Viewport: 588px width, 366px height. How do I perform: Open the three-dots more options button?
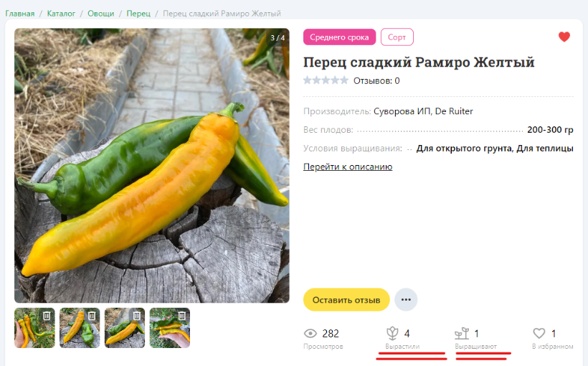tap(406, 299)
